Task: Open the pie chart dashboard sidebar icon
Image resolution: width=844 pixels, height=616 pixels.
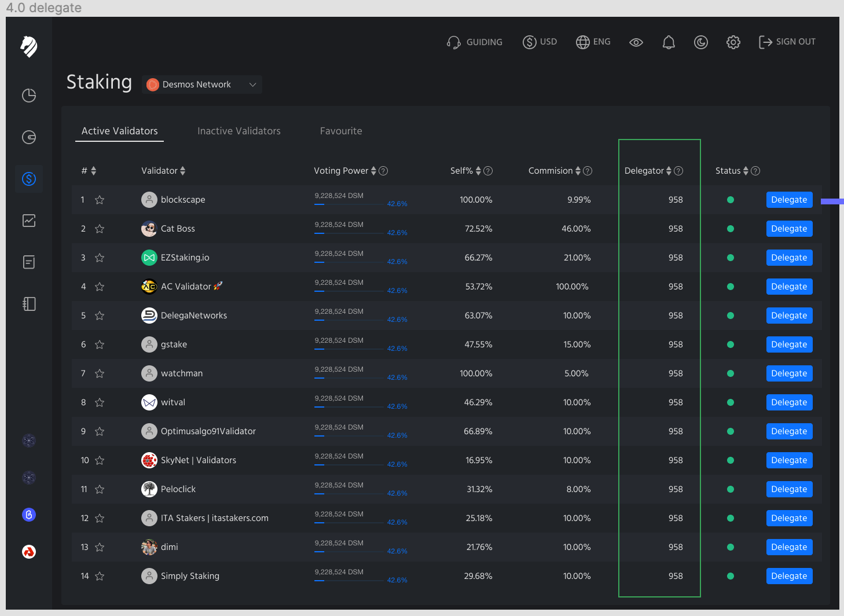Action: (x=29, y=96)
